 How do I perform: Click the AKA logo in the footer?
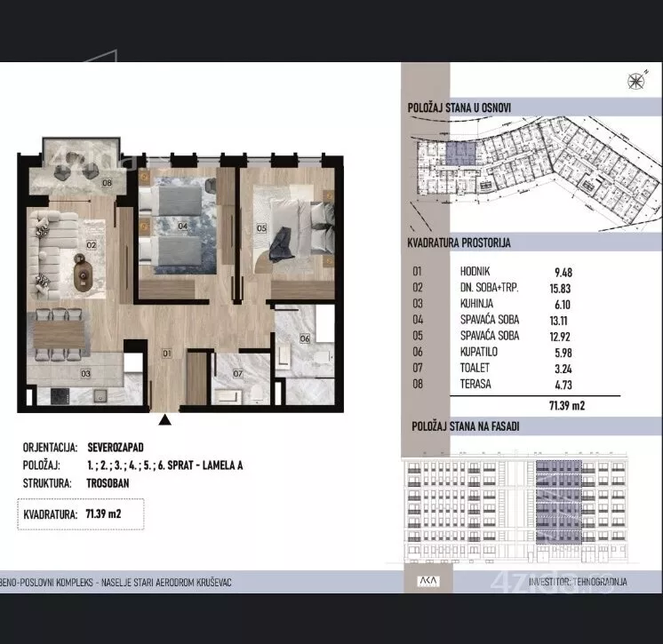(428, 581)
